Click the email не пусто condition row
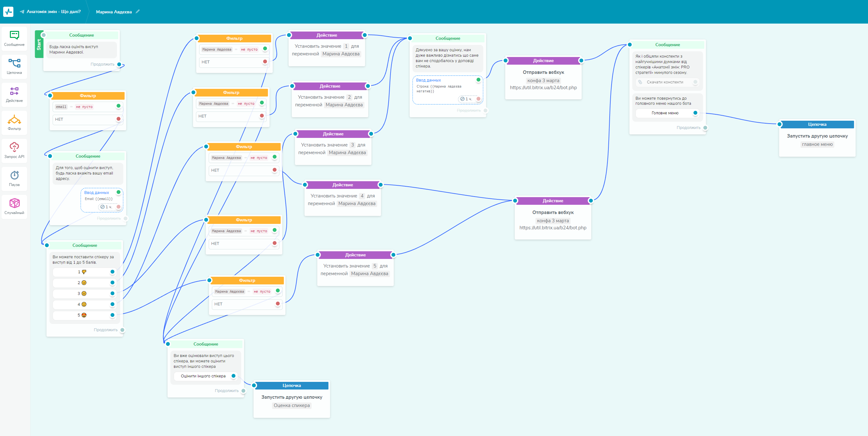 click(88, 106)
